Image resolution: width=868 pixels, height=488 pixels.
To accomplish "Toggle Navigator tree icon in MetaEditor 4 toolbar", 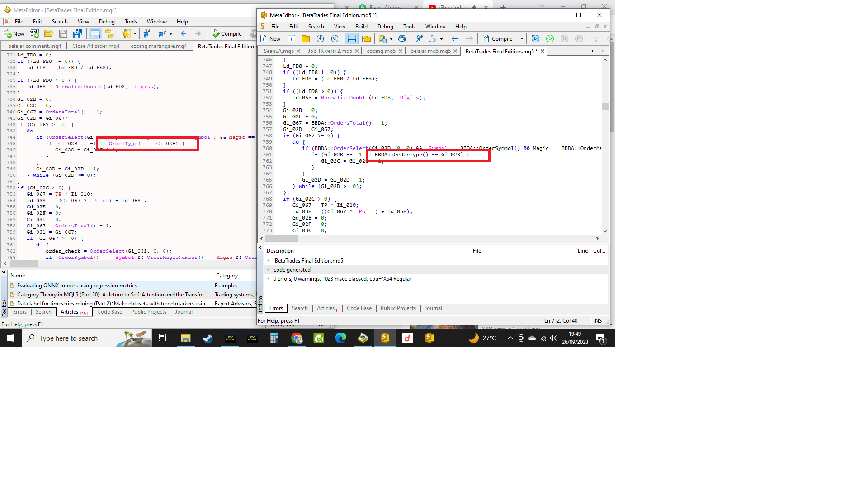I will (109, 34).
